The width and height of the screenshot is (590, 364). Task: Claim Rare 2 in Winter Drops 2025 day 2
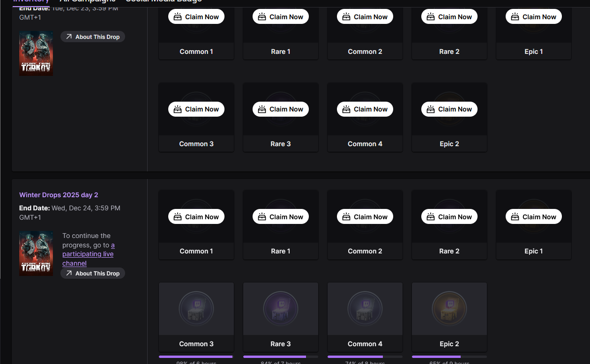coord(449,217)
